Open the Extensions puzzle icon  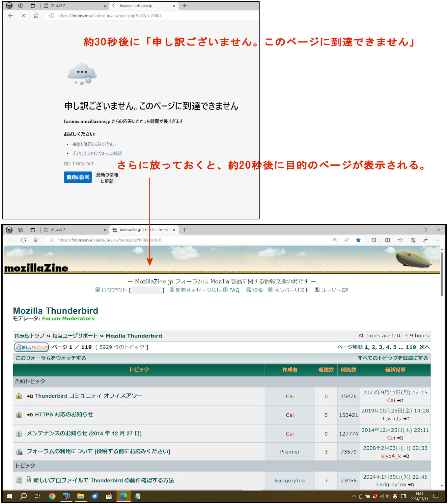[x=374, y=240]
